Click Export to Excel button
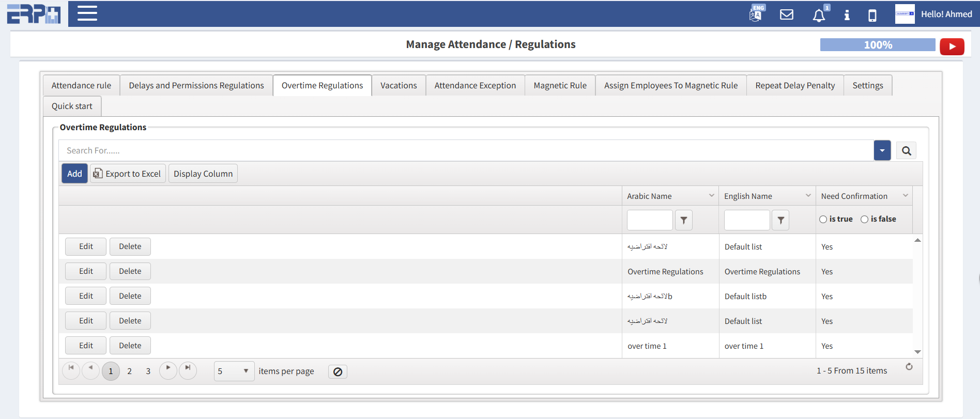This screenshot has width=980, height=419. [x=128, y=174]
